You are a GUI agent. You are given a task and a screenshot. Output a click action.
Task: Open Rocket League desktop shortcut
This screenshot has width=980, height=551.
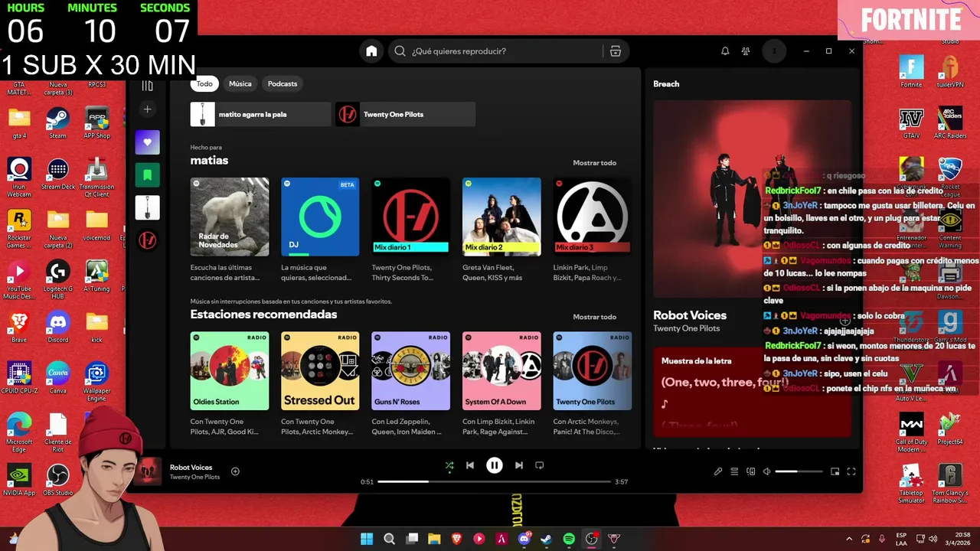point(950,178)
